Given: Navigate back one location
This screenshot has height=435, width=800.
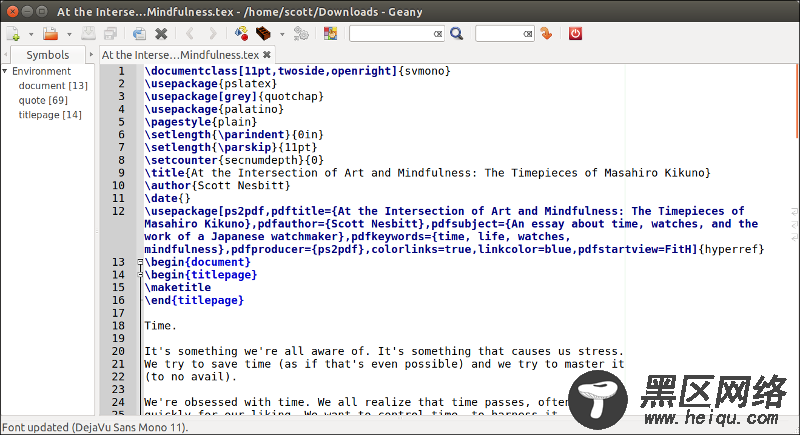Looking at the screenshot, I should (x=190, y=34).
